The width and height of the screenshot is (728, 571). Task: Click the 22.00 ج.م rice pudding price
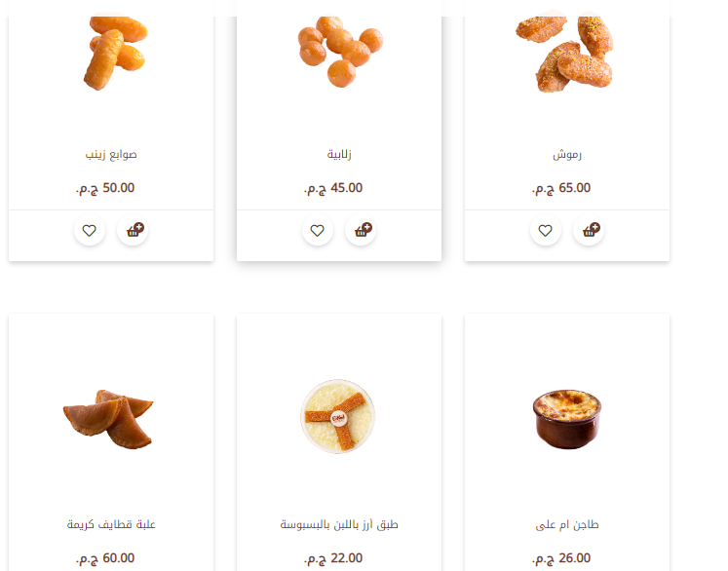click(x=333, y=558)
